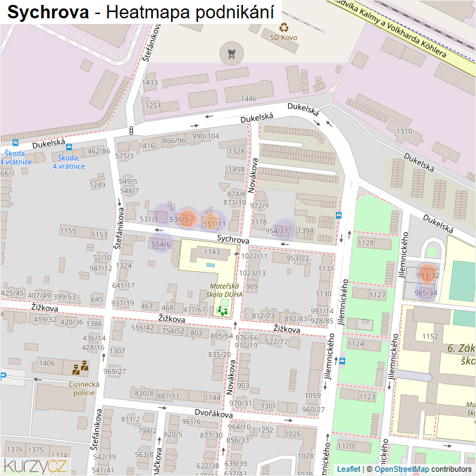Click building number 1458
Screen dimensions: 476x476
236,169
